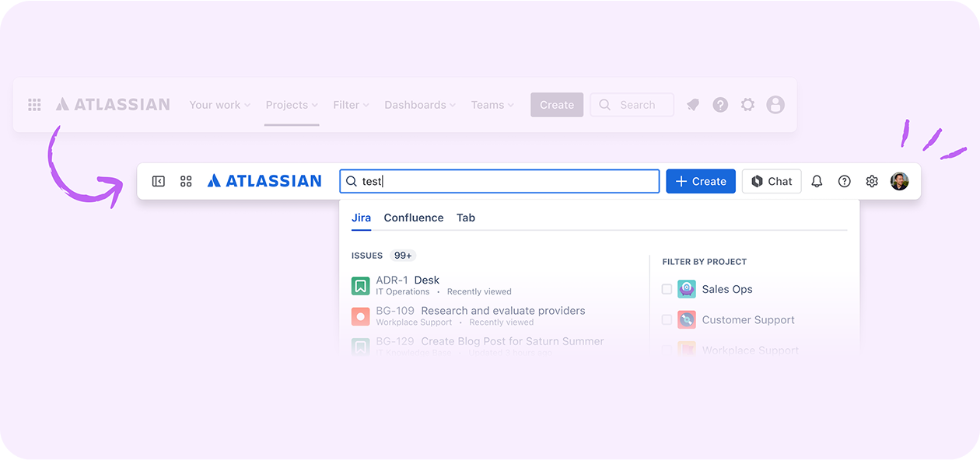980x460 pixels.
Task: Open help in the new navigation bar
Action: click(x=845, y=181)
